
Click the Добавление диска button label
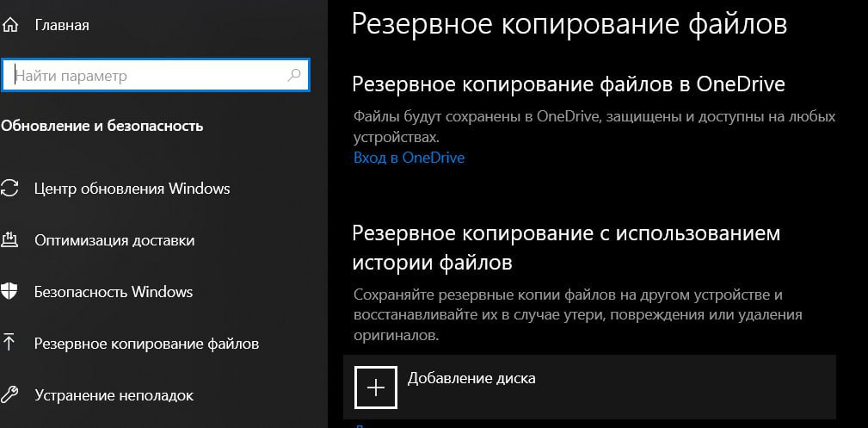click(471, 378)
